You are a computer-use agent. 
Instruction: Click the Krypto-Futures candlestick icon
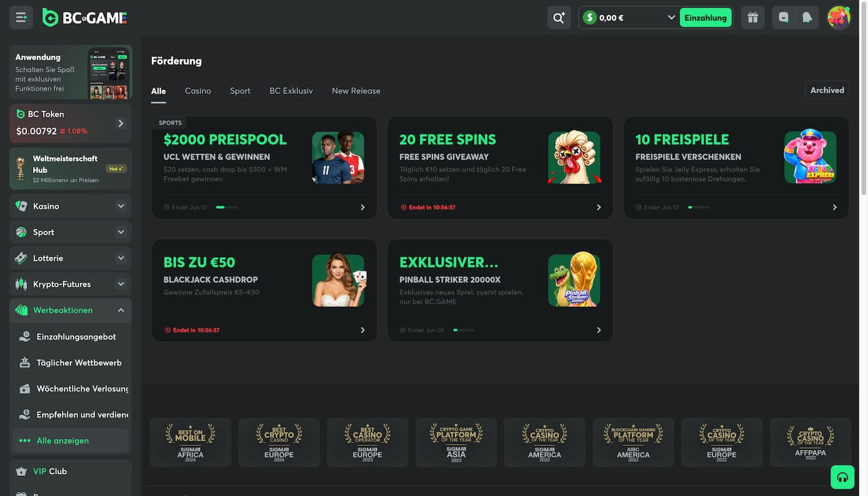(21, 284)
